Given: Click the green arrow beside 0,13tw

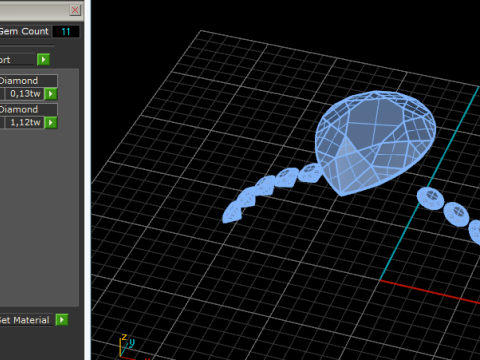Looking at the screenshot, I should click(x=51, y=94).
